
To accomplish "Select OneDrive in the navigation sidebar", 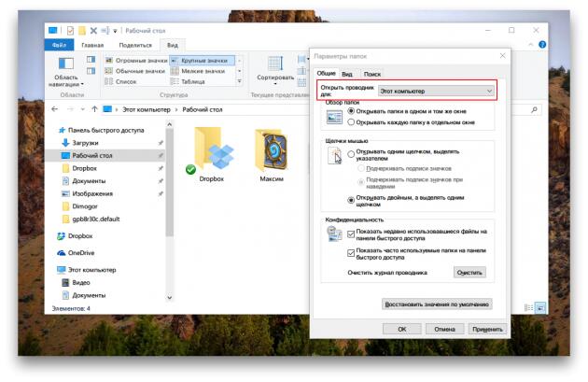I will [x=81, y=252].
